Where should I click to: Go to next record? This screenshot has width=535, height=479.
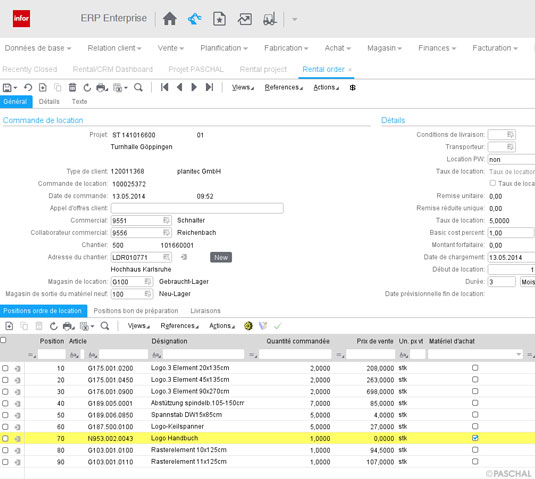pyautogui.click(x=194, y=87)
